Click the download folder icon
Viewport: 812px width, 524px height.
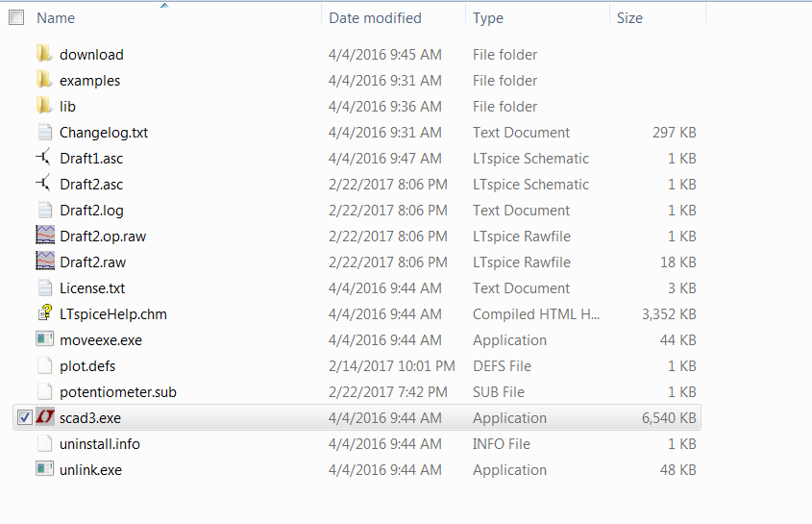(x=44, y=54)
